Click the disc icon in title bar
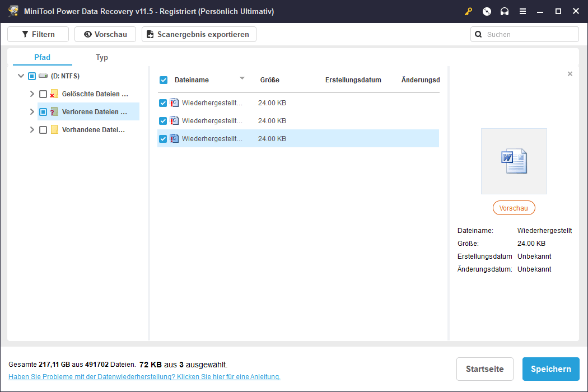588x392 pixels. click(487, 11)
